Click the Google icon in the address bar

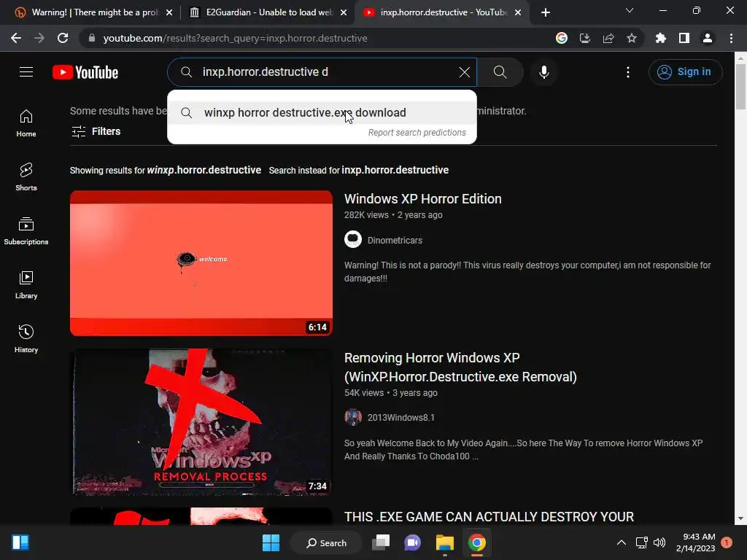(x=561, y=38)
